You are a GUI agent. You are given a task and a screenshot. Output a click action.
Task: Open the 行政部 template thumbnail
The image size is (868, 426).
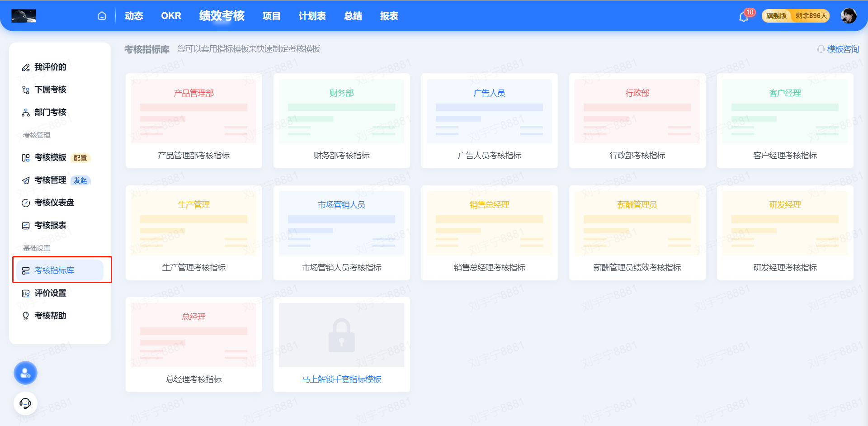pos(637,111)
